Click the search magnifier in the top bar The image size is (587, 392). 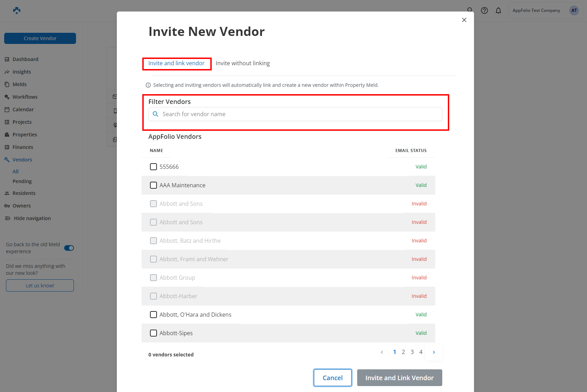470,10
